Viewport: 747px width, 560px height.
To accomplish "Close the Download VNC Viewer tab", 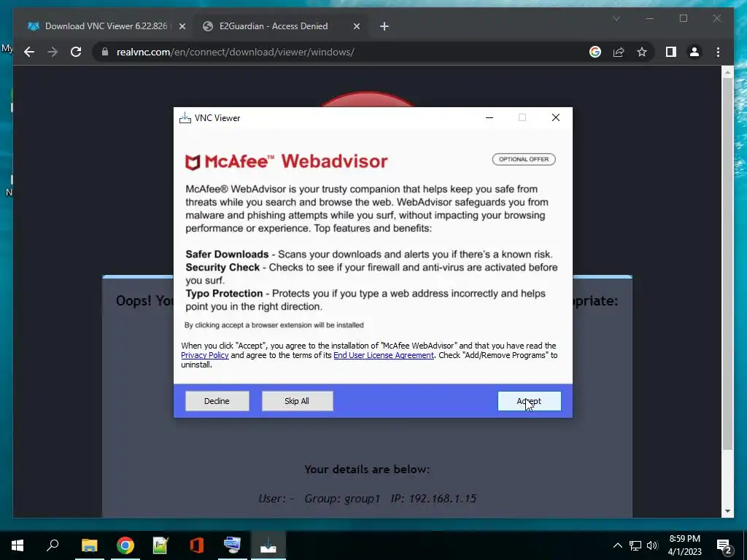I will tap(182, 26).
